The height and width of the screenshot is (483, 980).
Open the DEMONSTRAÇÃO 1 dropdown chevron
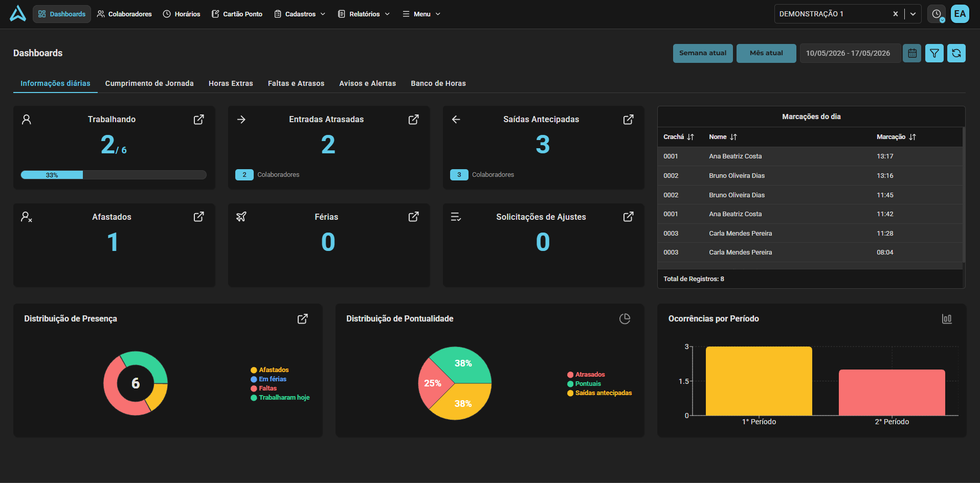point(913,14)
